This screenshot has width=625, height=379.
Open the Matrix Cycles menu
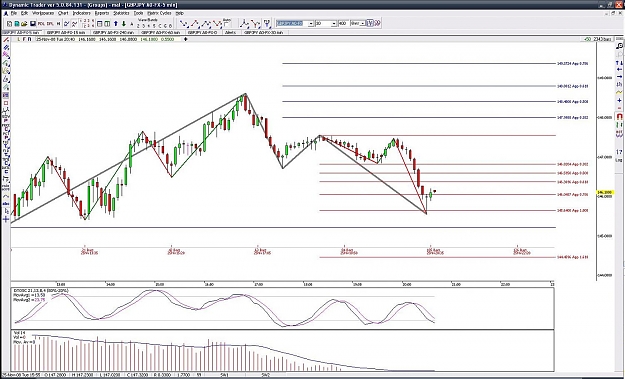(x=159, y=13)
